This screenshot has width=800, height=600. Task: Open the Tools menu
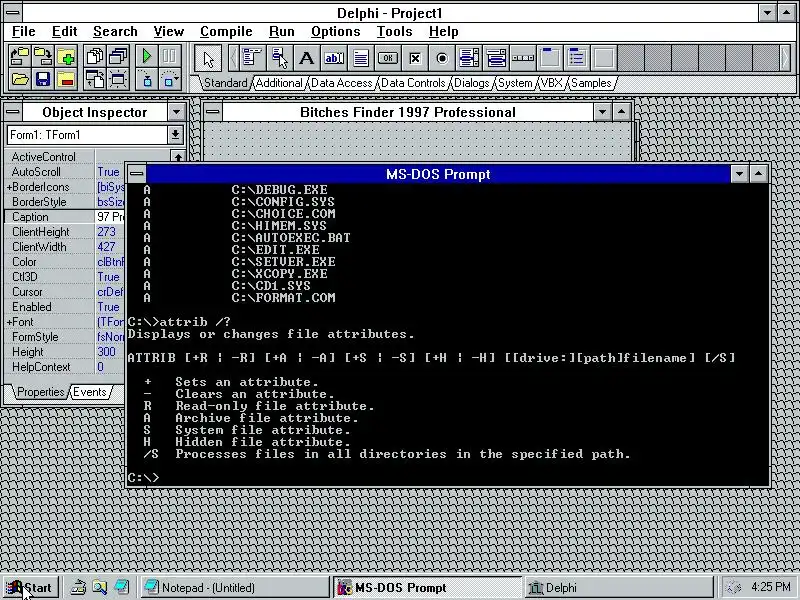[x=394, y=32]
